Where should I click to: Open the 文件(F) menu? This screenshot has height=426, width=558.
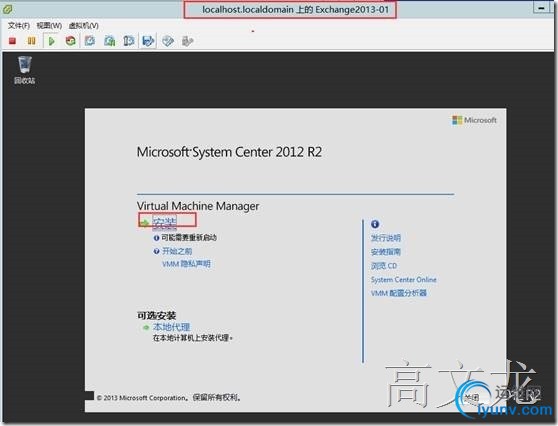pos(19,26)
